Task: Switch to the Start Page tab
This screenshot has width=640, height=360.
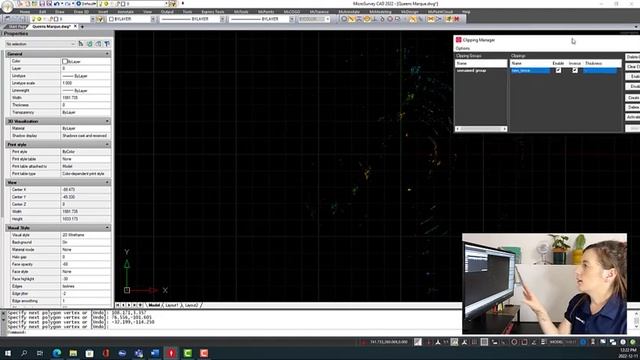Action: pyautogui.click(x=17, y=27)
